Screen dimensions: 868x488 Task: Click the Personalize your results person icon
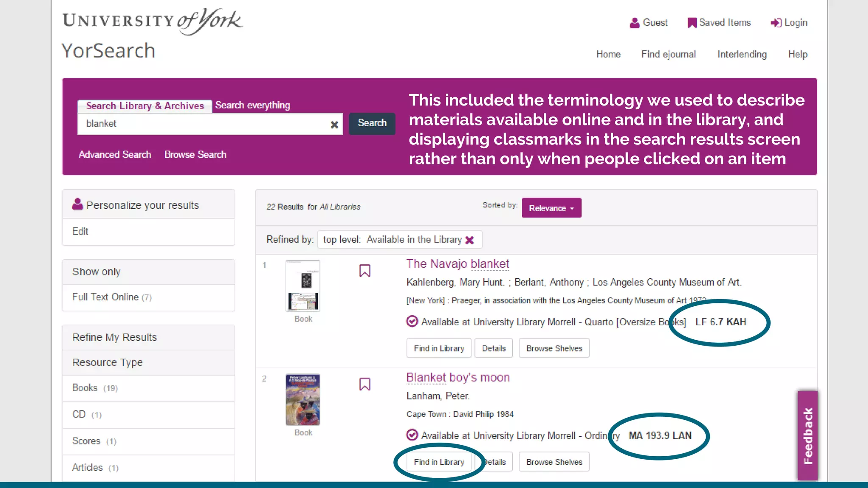point(78,204)
